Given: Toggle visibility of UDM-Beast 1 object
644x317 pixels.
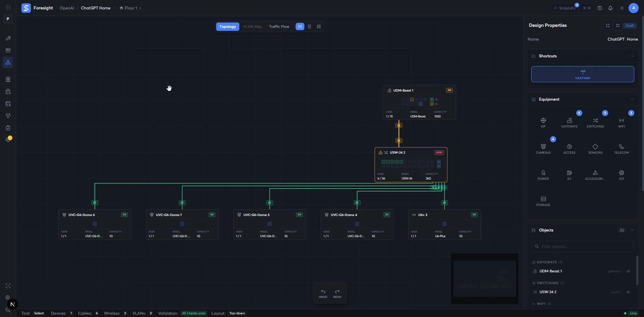Looking at the screenshot, I should (628, 271).
